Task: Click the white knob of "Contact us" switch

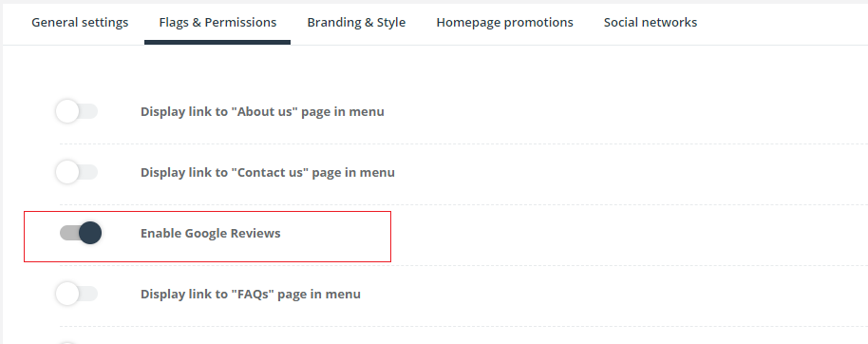Action: click(67, 172)
